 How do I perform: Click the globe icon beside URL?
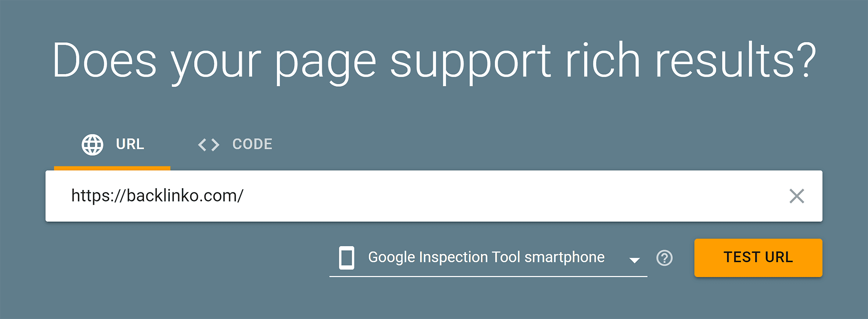[92, 145]
